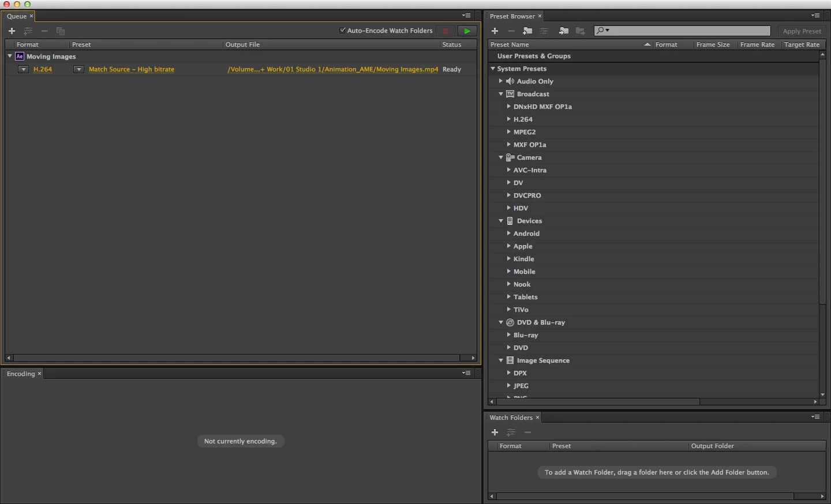The height and width of the screenshot is (504, 831).
Task: Open the Watch Folders panel options menu
Action: coord(815,417)
